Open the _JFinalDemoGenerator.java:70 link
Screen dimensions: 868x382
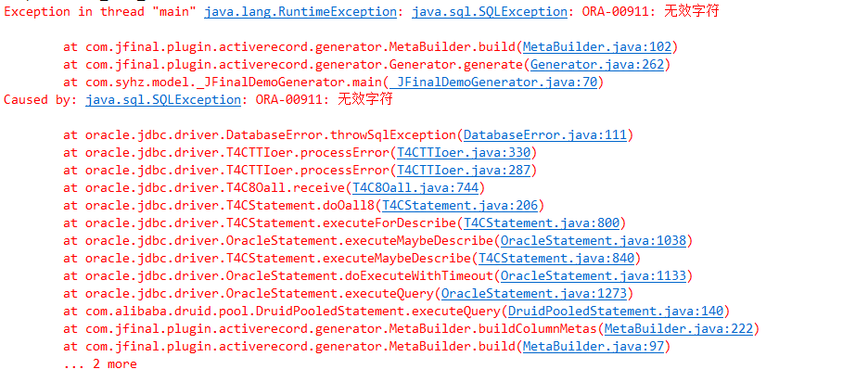click(x=493, y=83)
